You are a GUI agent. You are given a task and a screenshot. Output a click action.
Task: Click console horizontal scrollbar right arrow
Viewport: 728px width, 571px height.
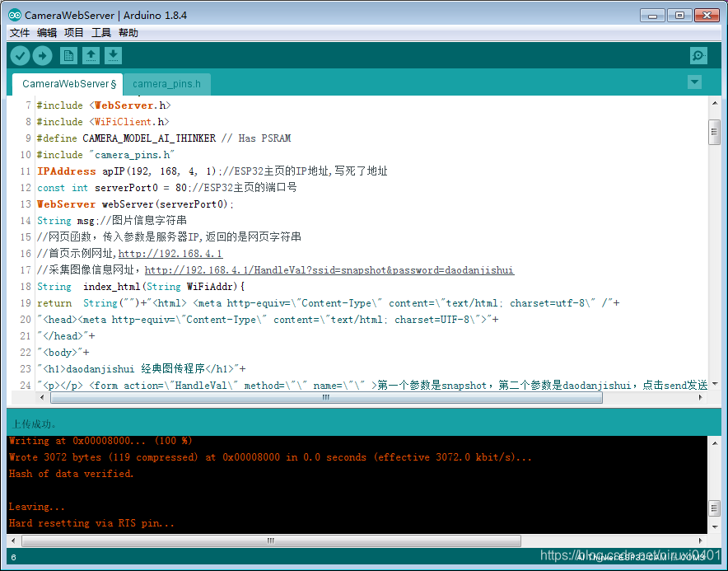point(701,541)
